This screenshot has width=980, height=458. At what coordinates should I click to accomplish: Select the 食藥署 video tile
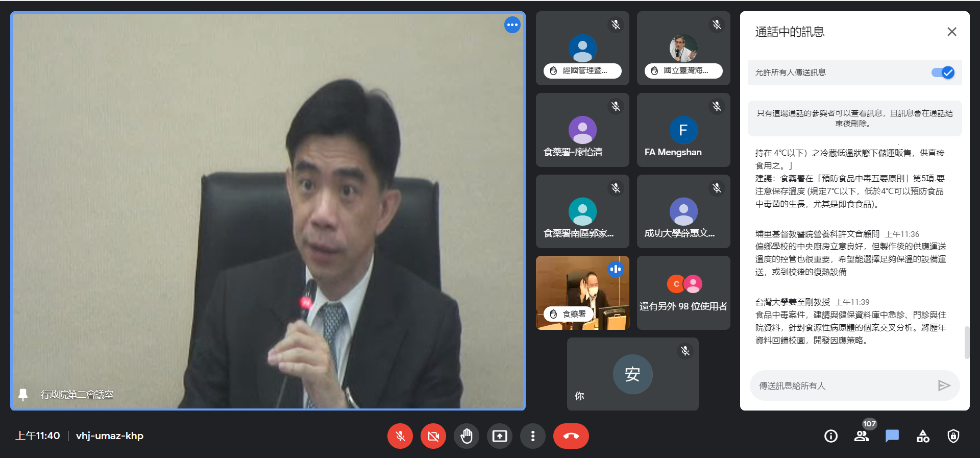(x=582, y=293)
